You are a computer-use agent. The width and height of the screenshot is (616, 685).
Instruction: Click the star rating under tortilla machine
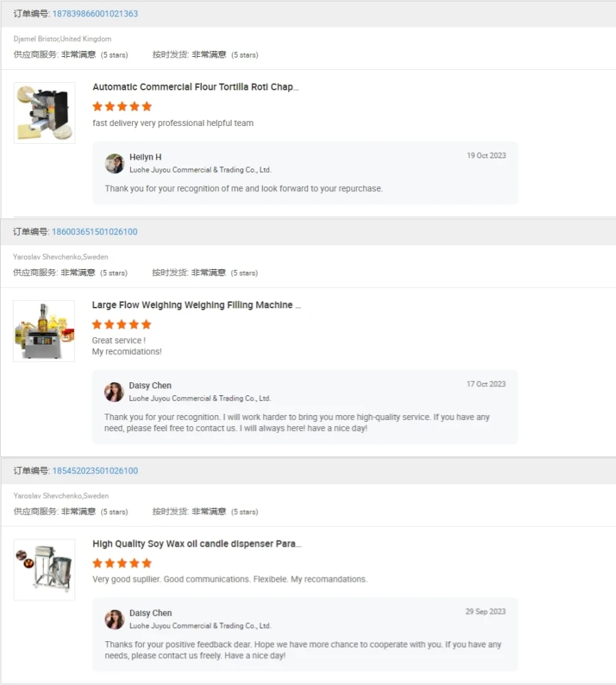coord(123,106)
